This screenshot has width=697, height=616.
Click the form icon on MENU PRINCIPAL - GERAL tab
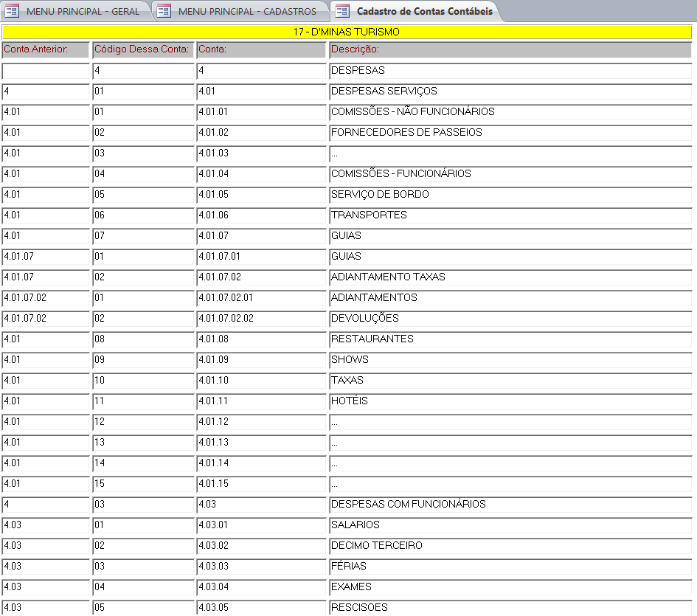13,11
